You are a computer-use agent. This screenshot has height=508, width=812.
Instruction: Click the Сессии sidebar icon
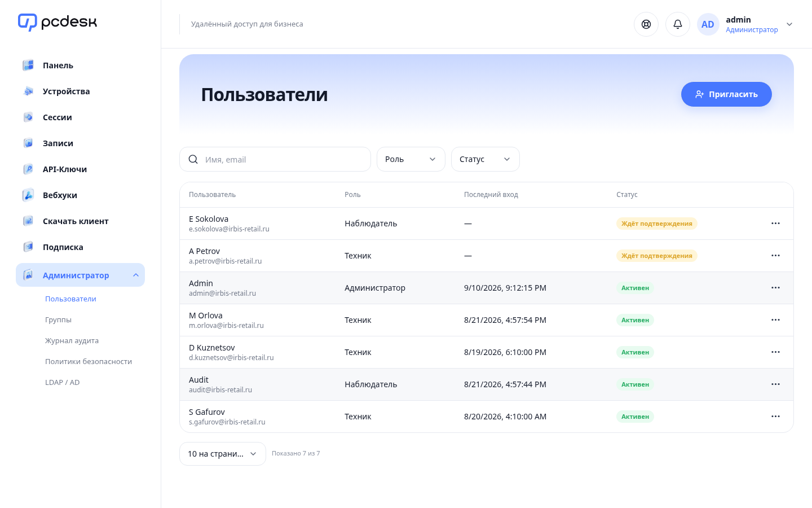click(x=28, y=117)
